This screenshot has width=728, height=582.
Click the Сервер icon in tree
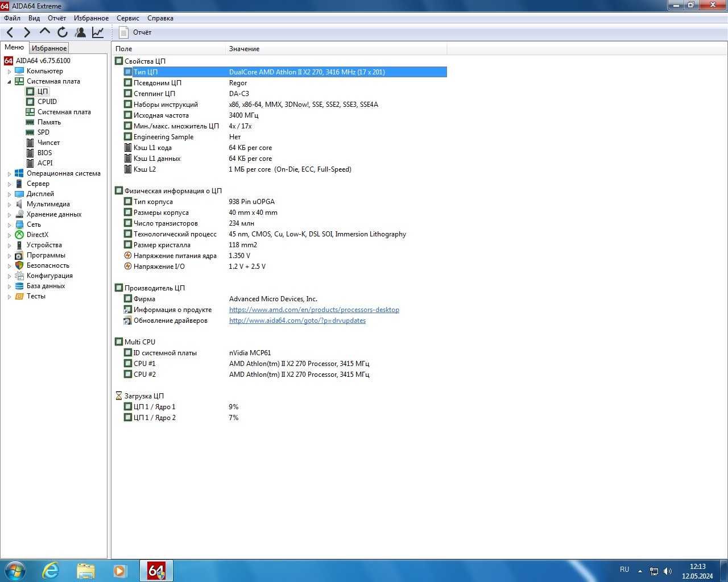tap(19, 184)
